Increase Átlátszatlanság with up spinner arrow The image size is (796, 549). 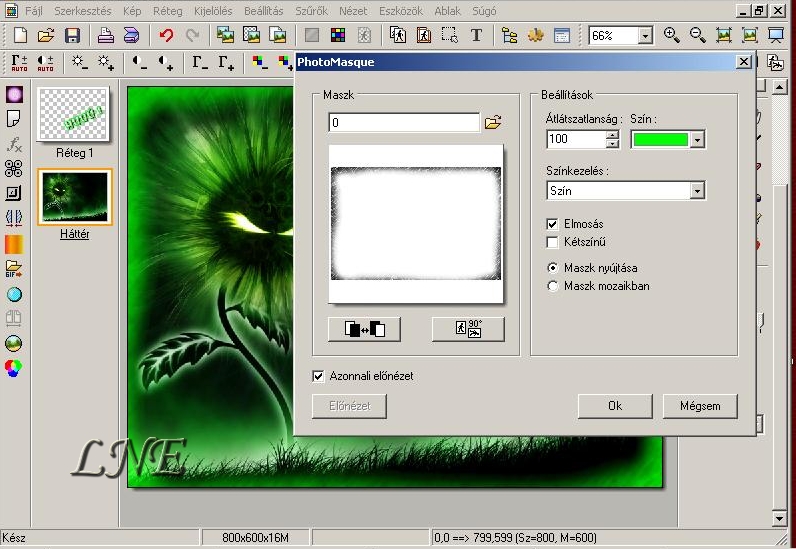click(613, 135)
